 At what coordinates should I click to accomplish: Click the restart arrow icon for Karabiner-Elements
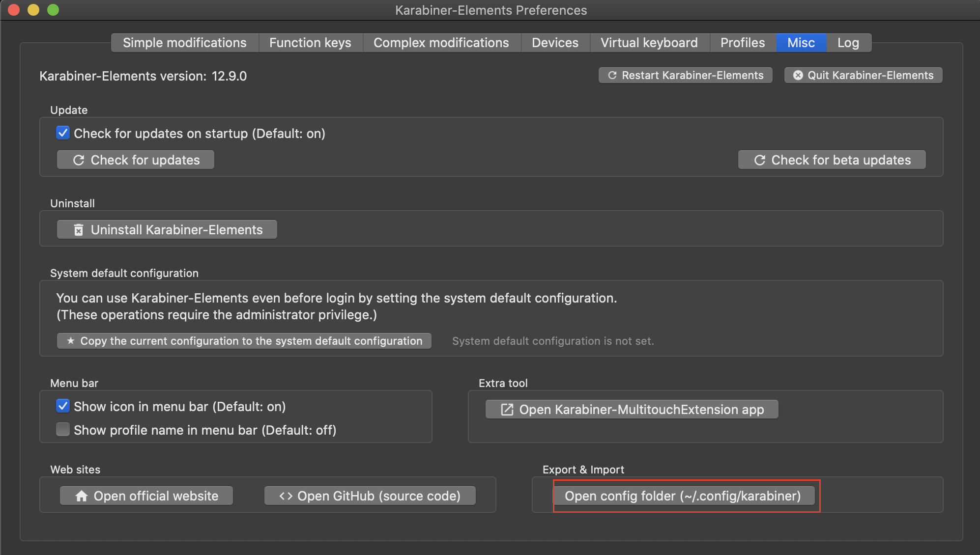(612, 75)
